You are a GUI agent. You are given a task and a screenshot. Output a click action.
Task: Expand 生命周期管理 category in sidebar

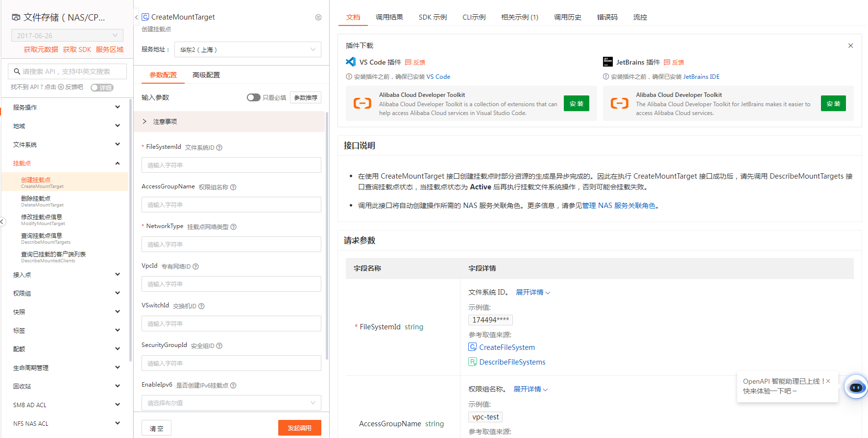(x=66, y=368)
